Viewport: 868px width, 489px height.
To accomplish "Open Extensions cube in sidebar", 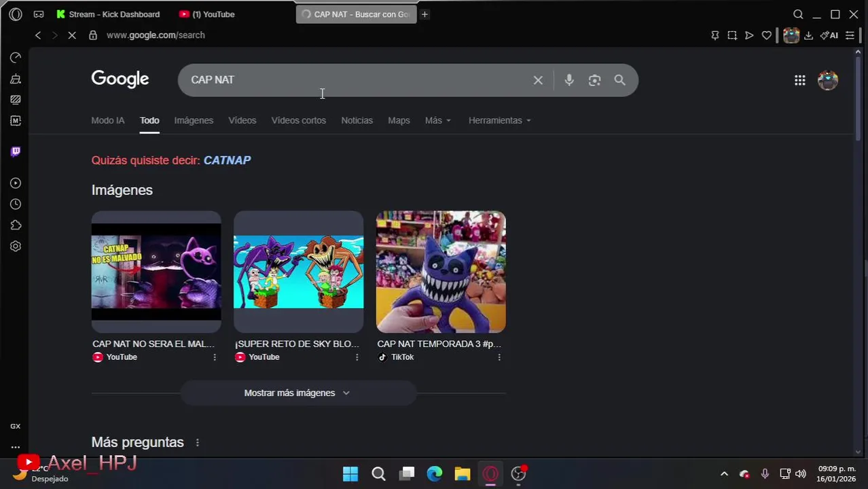I will point(16,225).
